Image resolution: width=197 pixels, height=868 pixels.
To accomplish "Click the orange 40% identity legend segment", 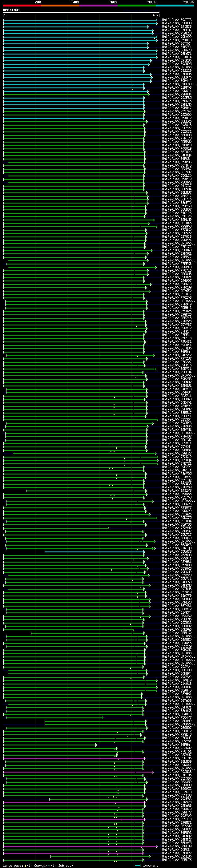I will click(60, 6).
